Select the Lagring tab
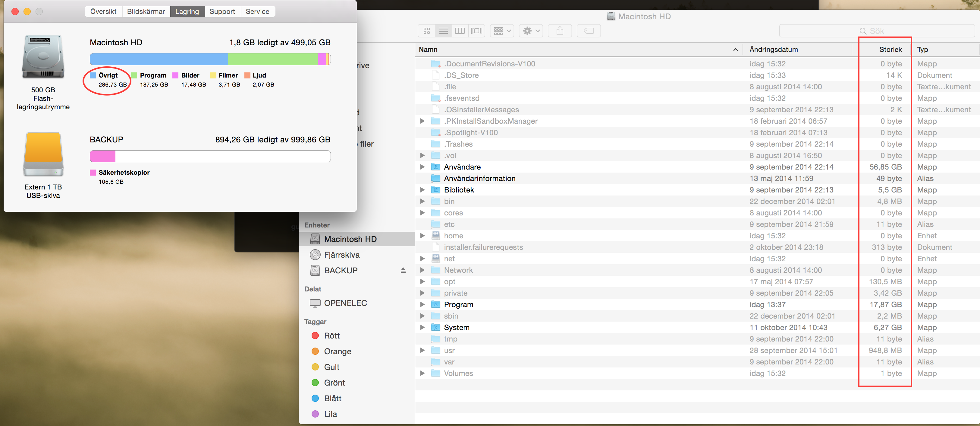The width and height of the screenshot is (980, 426). coord(187,11)
